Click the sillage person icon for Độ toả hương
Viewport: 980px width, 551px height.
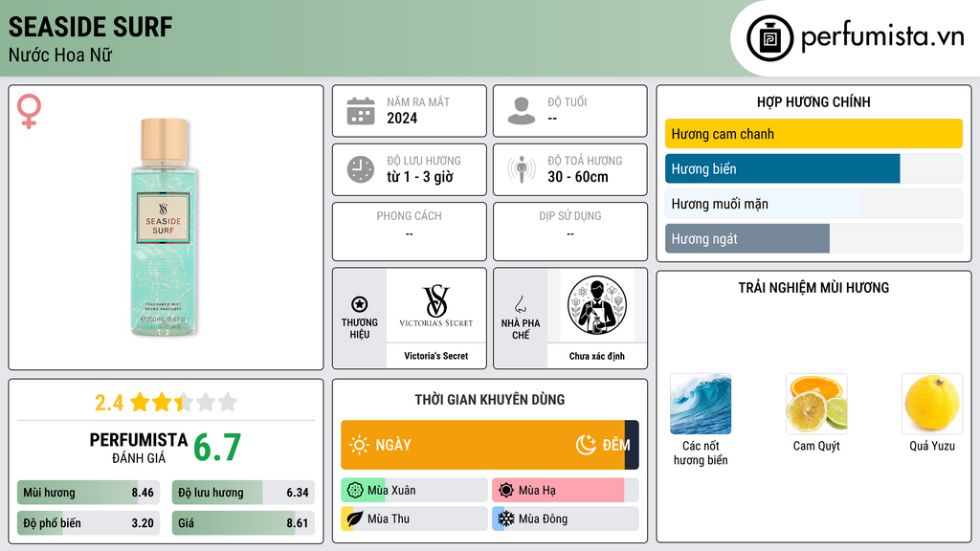[522, 169]
